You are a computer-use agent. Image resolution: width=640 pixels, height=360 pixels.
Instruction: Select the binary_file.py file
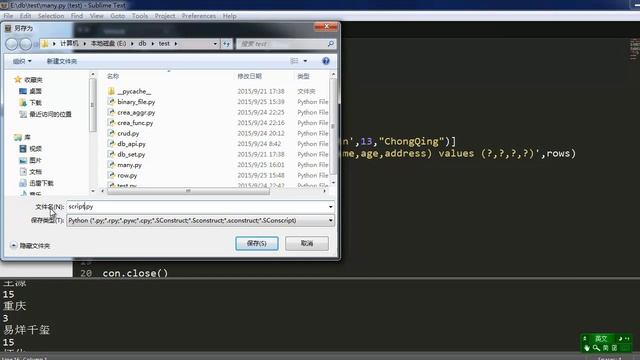coord(136,102)
